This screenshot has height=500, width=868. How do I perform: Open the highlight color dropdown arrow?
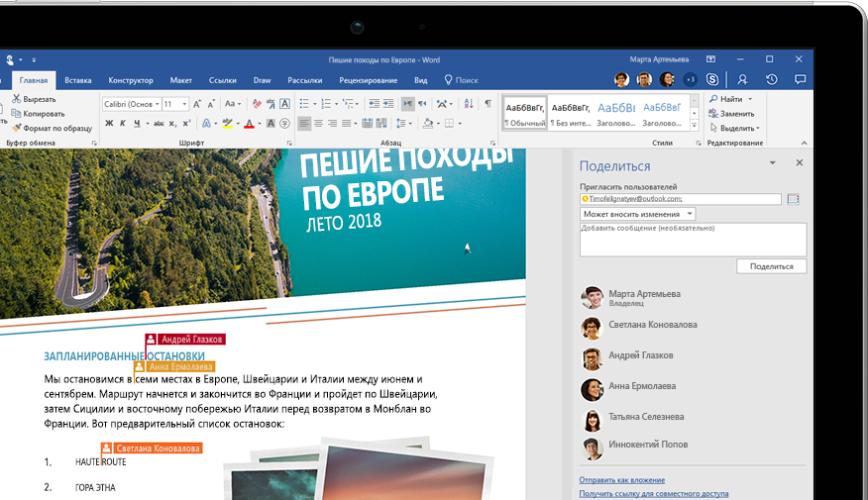click(238, 124)
